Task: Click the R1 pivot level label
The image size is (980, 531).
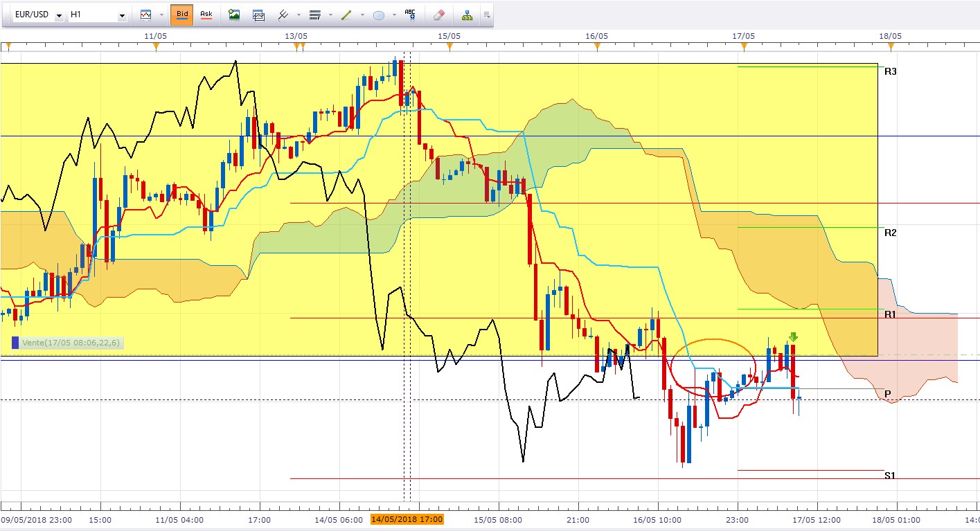Action: [891, 314]
